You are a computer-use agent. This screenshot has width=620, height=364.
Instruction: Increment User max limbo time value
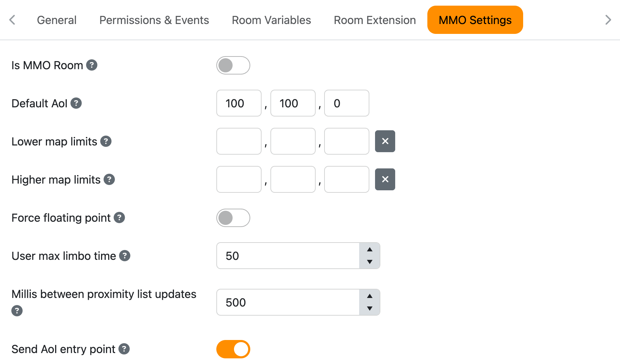(370, 250)
